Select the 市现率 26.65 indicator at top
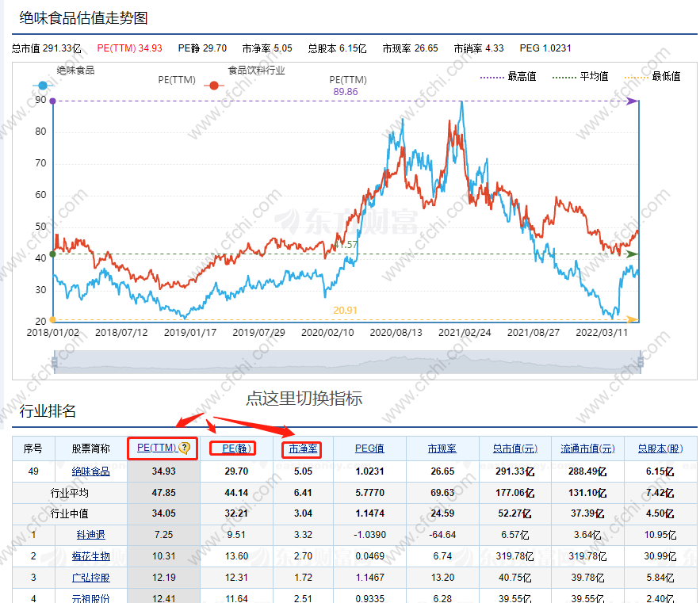Image resolution: width=700 pixels, height=603 pixels. click(x=411, y=48)
